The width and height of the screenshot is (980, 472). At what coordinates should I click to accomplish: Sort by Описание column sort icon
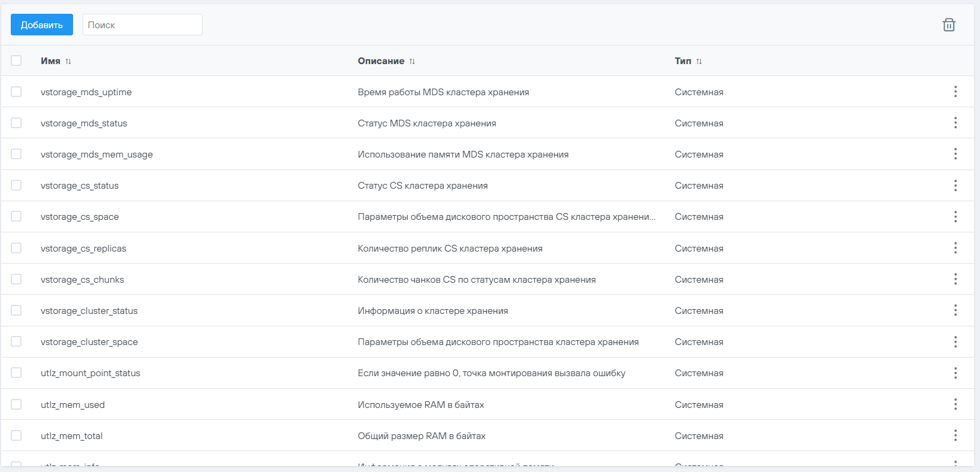tap(412, 61)
